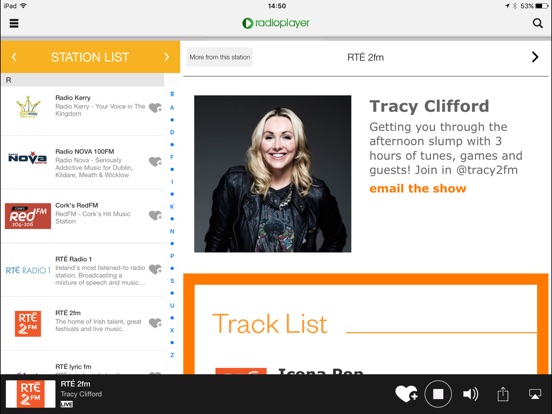The height and width of the screenshot is (414, 552).
Task: Click email the show link
Action: point(418,189)
